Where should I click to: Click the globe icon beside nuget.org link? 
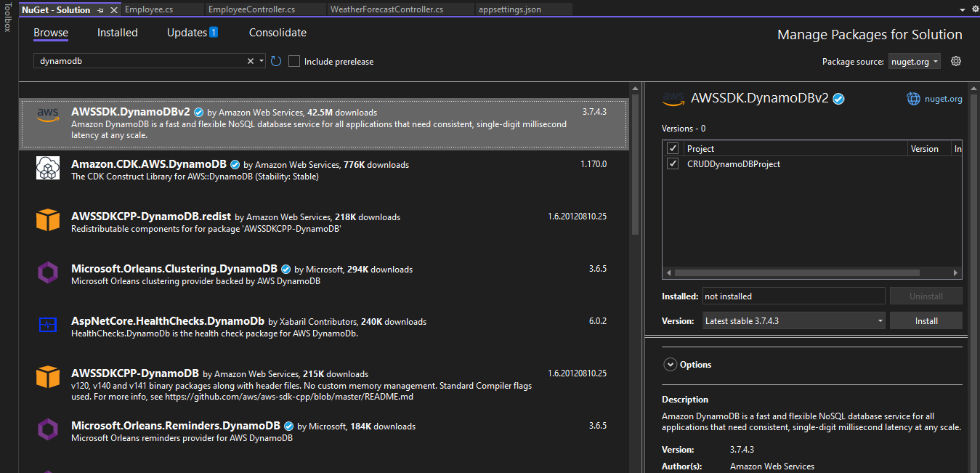913,99
